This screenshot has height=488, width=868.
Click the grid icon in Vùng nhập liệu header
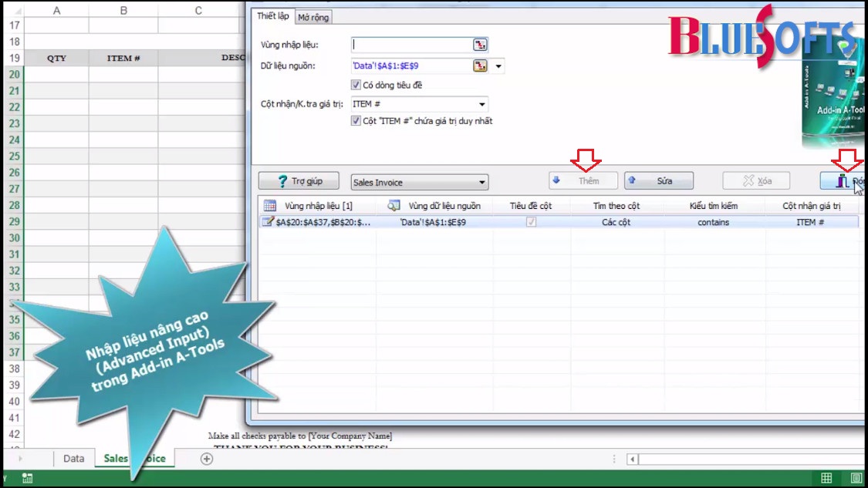[269, 206]
